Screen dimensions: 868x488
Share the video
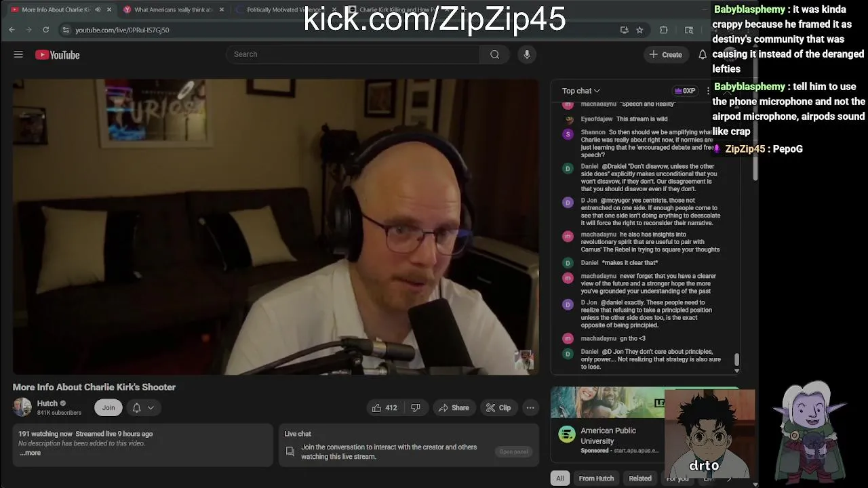pos(453,407)
